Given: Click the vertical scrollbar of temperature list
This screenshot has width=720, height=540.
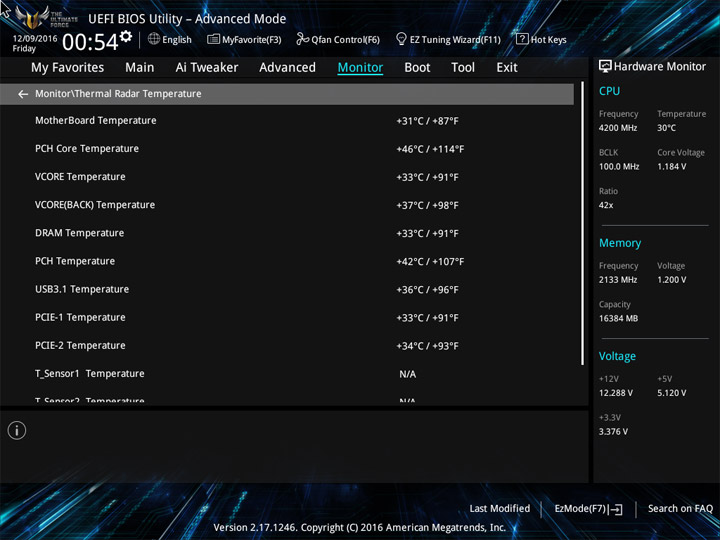Looking at the screenshot, I should tap(582, 224).
